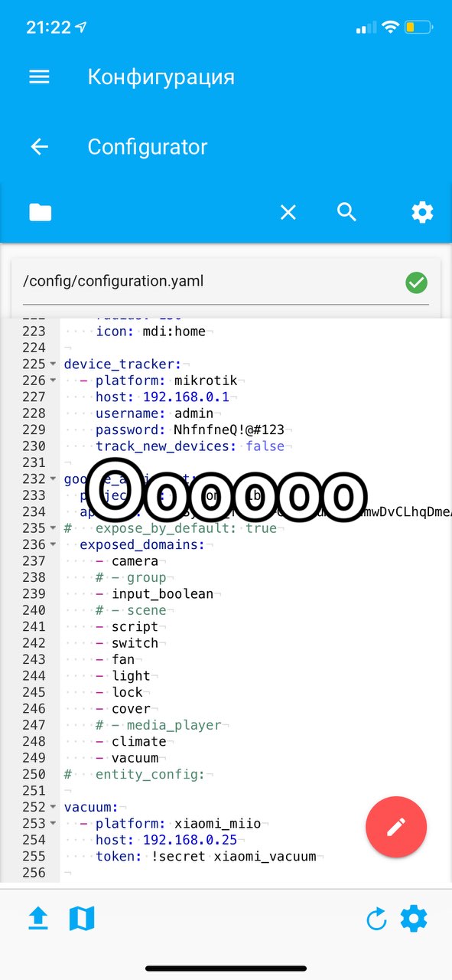Click the commented '# - group' line
Screen dimensions: 452x980
coord(131,577)
